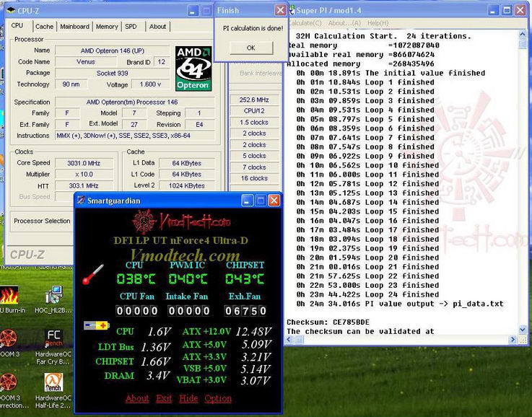Click the AMD 64 Opteron logo
Image resolution: width=532 pixels, height=417 pixels.
193,69
